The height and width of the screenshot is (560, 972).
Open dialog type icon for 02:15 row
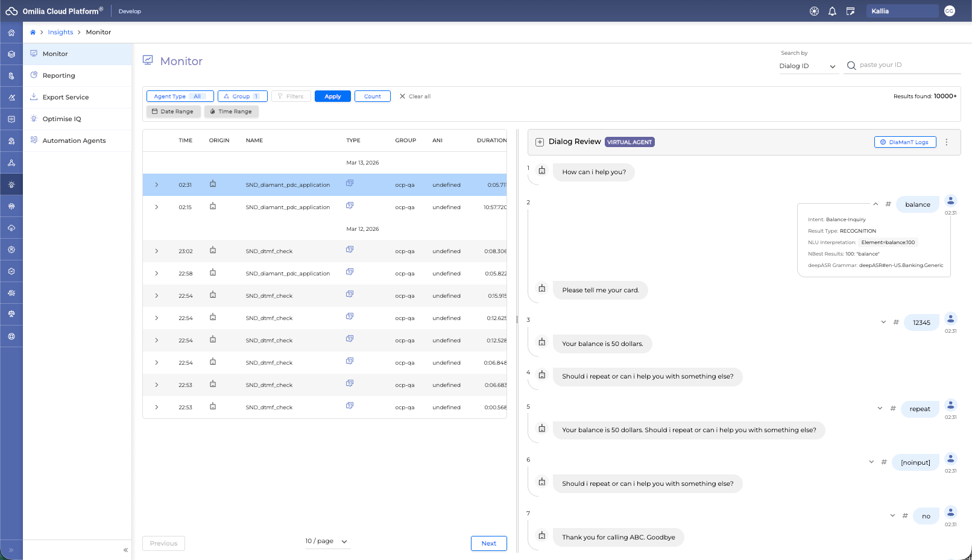point(350,206)
